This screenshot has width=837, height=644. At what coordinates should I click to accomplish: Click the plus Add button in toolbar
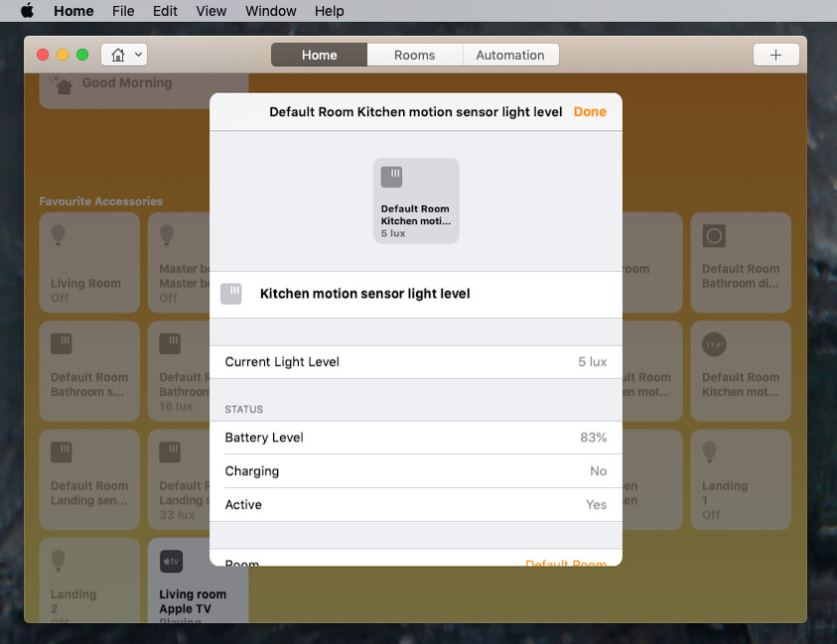[776, 55]
